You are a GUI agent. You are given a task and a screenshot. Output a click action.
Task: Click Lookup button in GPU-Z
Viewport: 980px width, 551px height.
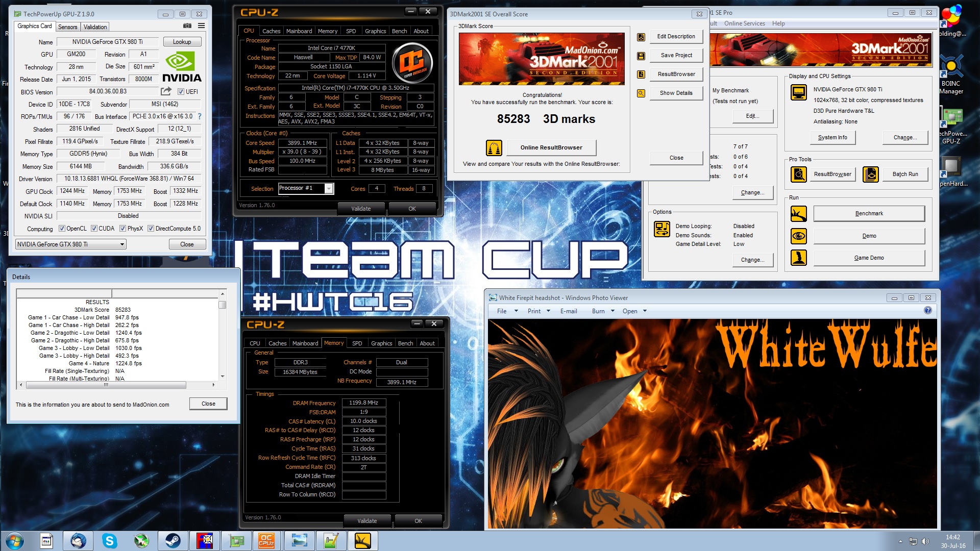(x=182, y=42)
